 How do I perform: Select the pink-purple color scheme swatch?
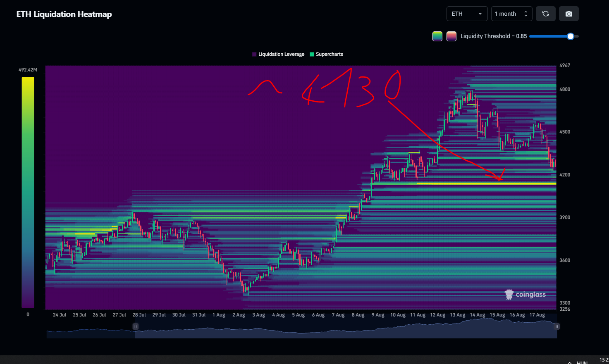pos(451,36)
